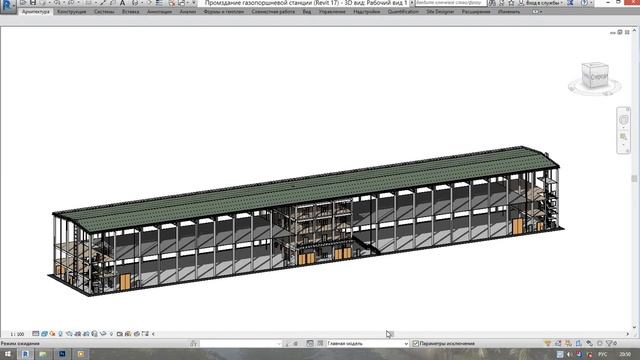
Task: Switch to the Вставка ribbon tab
Action: tap(131, 12)
